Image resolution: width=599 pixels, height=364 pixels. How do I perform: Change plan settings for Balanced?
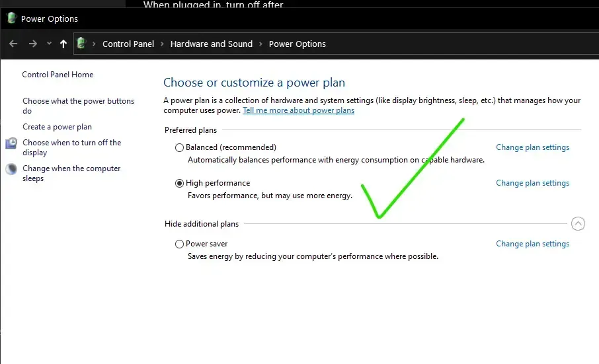coord(532,147)
